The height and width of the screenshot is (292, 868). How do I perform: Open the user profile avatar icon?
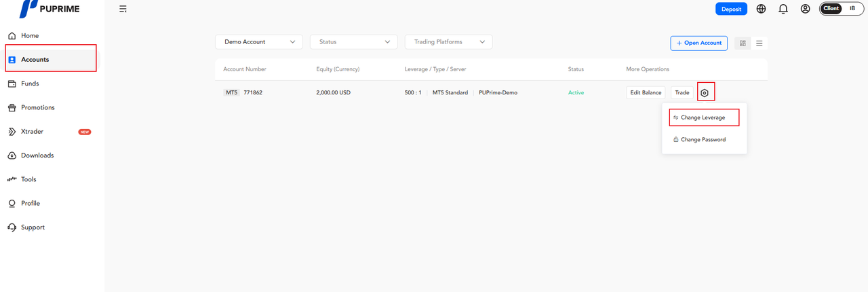coord(805,9)
